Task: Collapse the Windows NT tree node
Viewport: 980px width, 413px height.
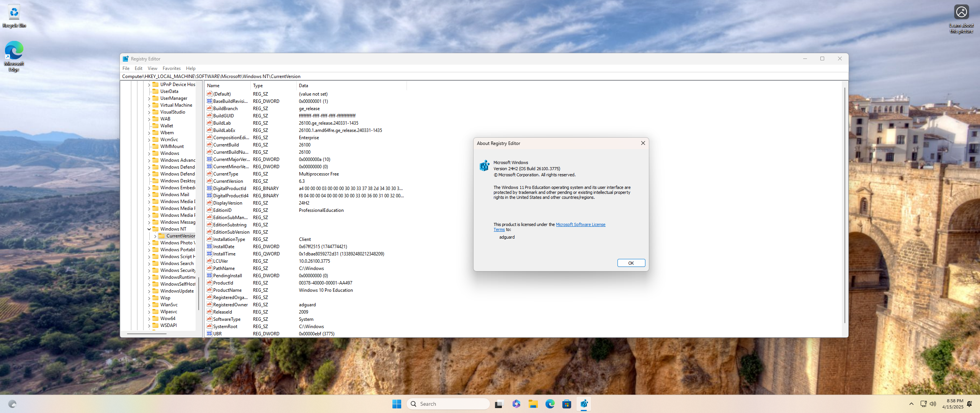Action: (x=148, y=229)
